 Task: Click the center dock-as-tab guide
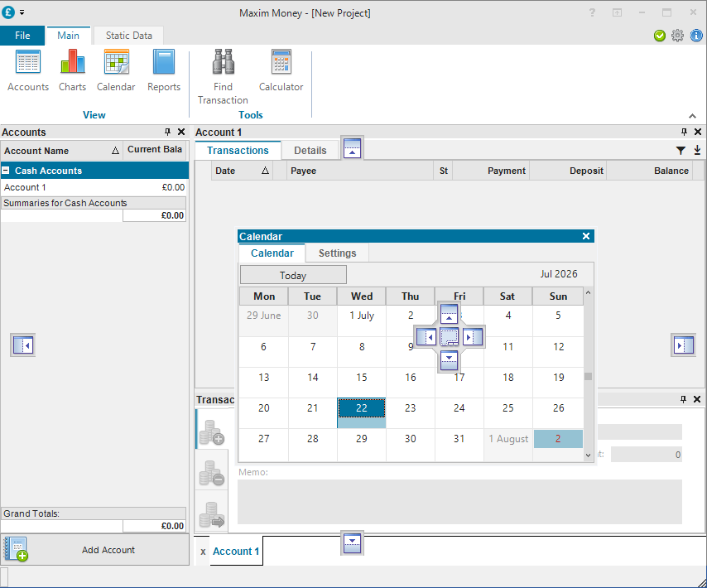coord(449,337)
